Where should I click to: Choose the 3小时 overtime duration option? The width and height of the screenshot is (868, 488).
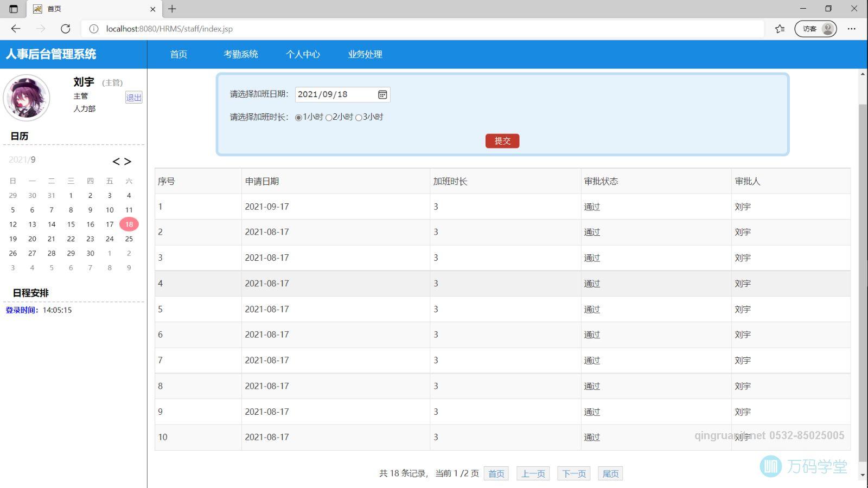click(x=359, y=117)
